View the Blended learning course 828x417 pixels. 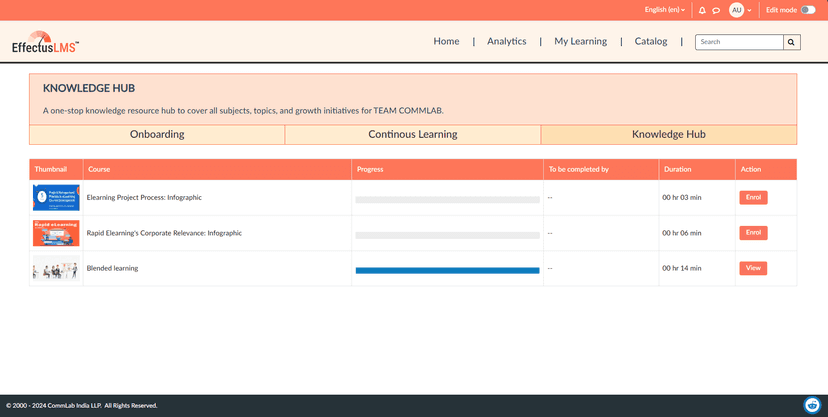coord(753,268)
